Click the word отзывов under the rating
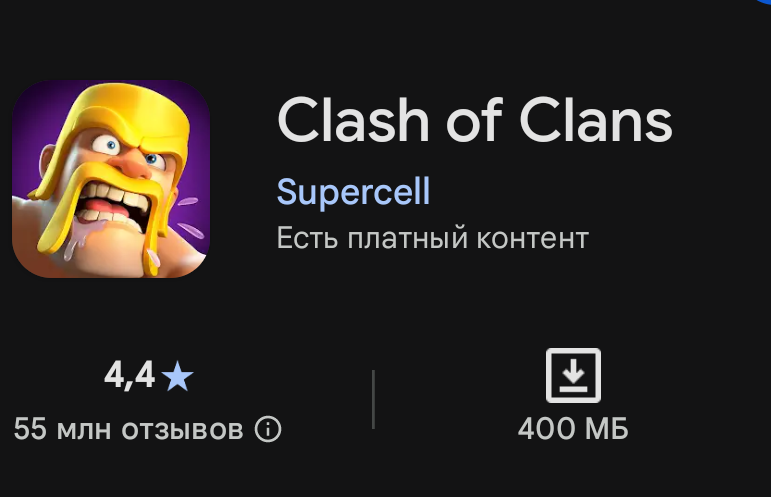 click(182, 430)
